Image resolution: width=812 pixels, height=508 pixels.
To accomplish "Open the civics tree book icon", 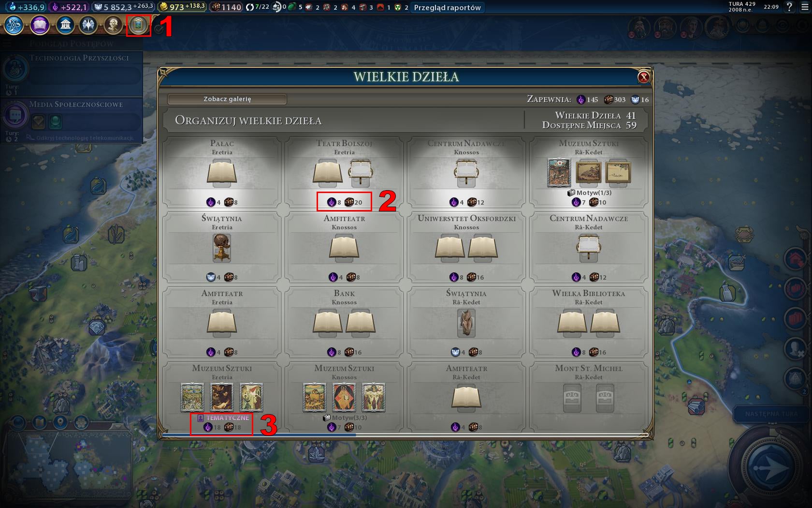I will 40,25.
